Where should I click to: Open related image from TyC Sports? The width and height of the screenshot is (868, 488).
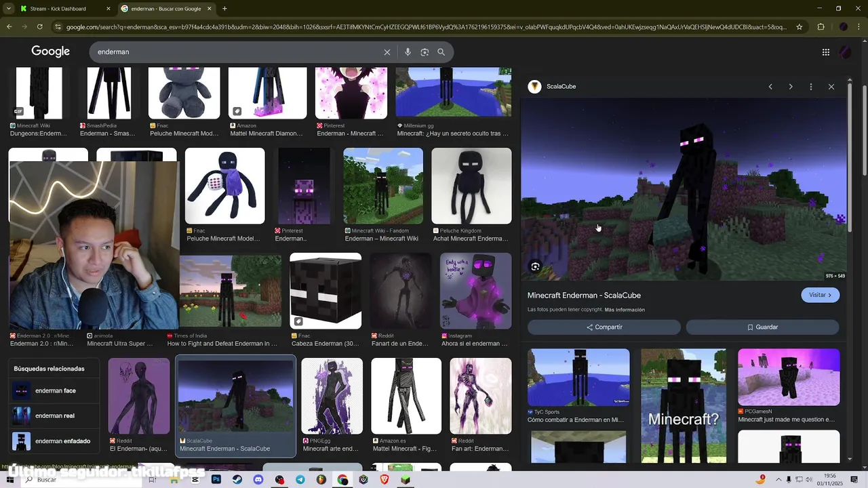click(578, 378)
